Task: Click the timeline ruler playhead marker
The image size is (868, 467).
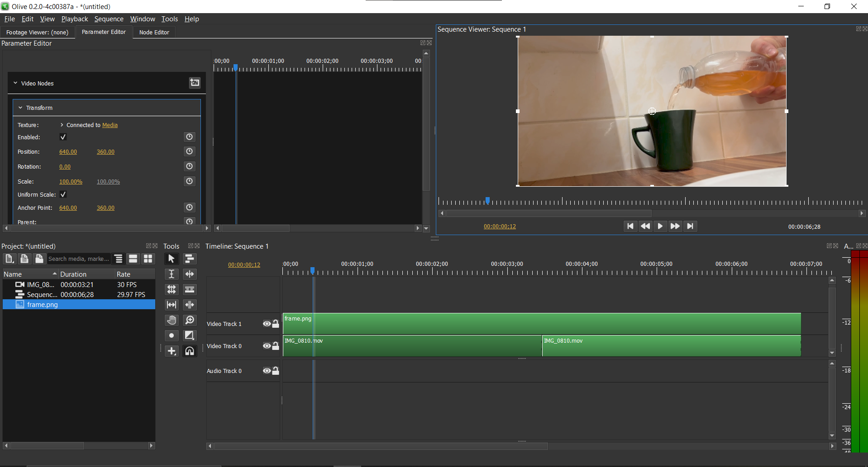Action: click(312, 270)
